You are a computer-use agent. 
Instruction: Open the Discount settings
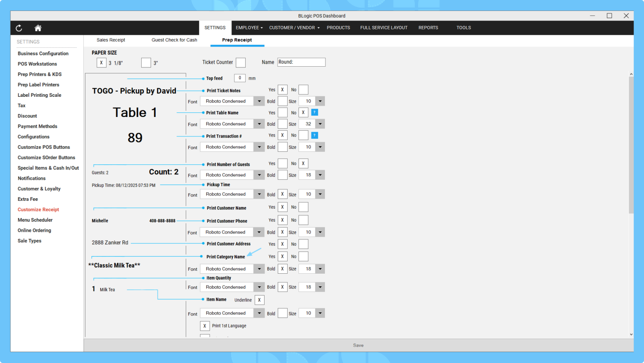pyautogui.click(x=27, y=116)
